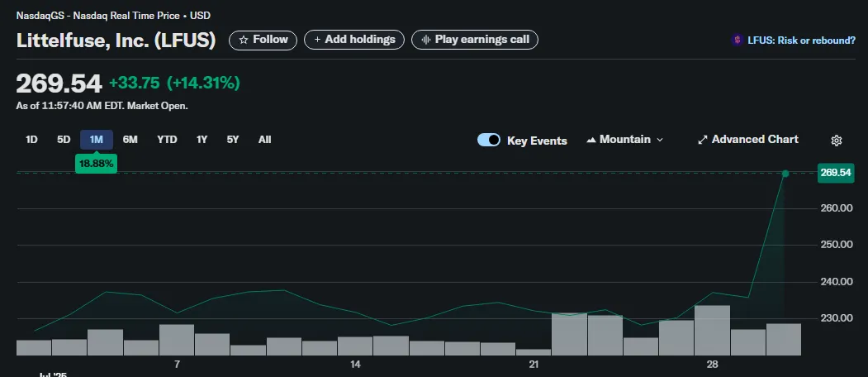
Task: Click the Littelfuse, Inc. (LFUS) heading
Action: click(116, 41)
